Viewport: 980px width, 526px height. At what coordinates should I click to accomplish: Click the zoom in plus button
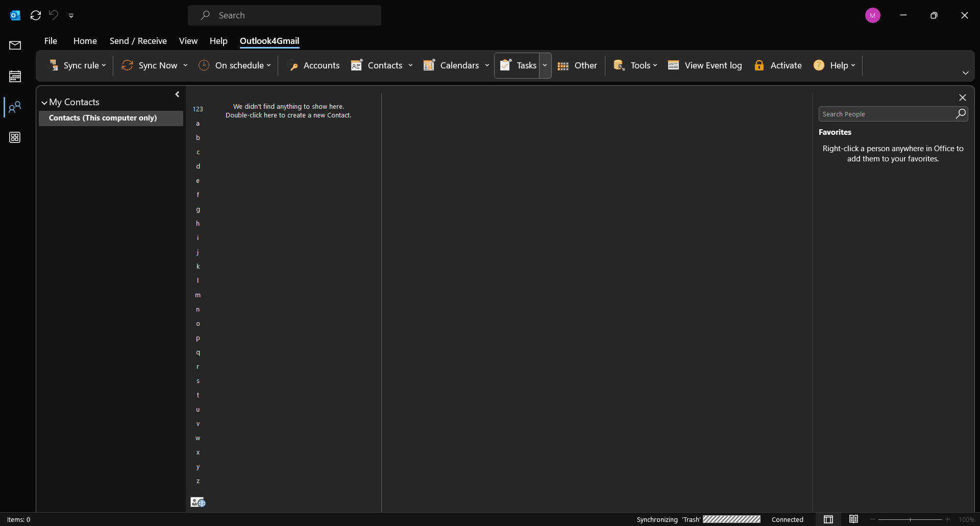pyautogui.click(x=948, y=519)
